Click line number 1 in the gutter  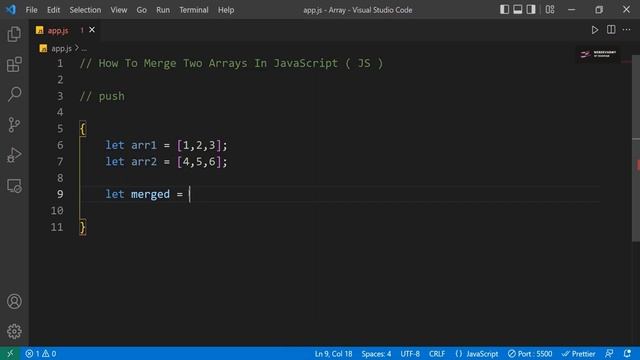(x=60, y=63)
